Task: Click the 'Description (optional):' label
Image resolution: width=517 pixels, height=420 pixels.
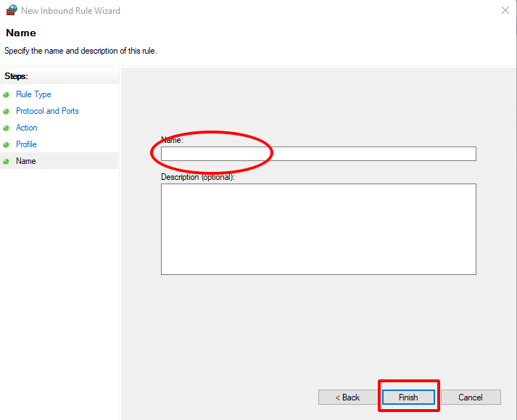Action: click(x=198, y=177)
